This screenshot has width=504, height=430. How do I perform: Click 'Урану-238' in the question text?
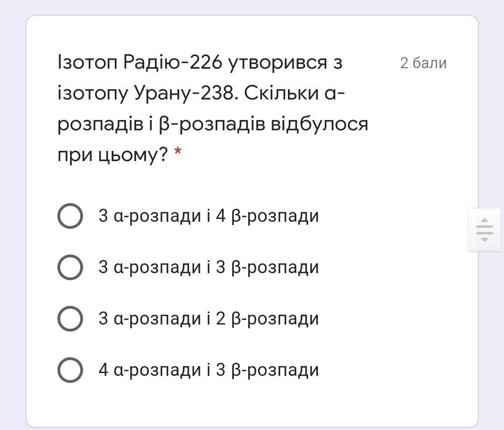click(186, 93)
